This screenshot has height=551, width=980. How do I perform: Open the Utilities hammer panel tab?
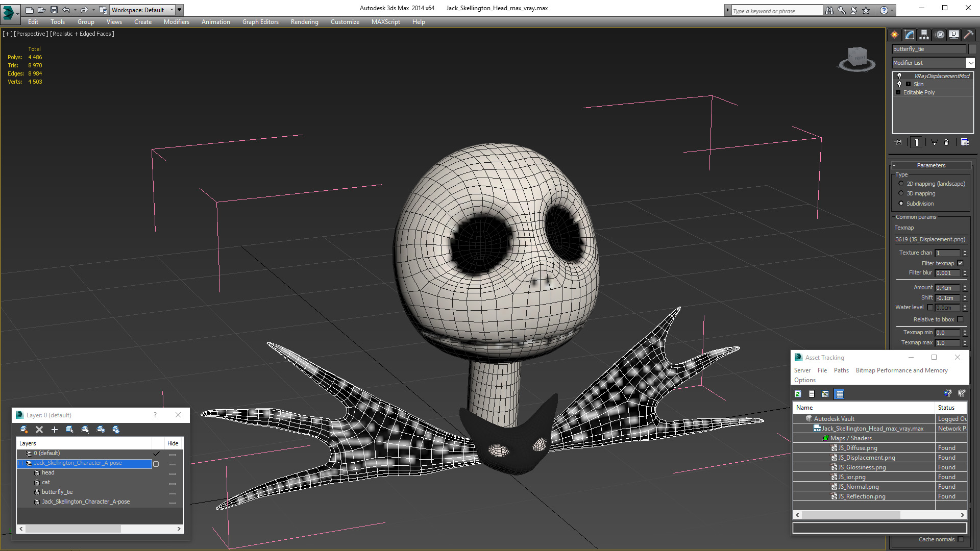[x=968, y=35]
